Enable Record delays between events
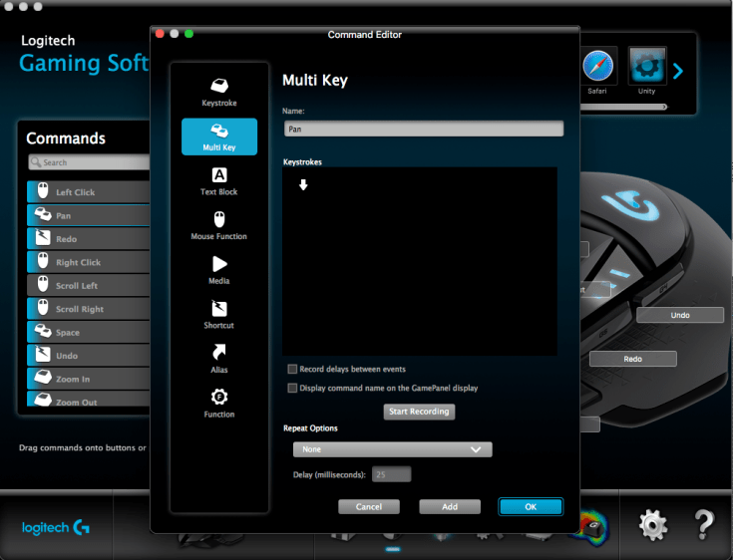This screenshot has height=560, width=733. [292, 369]
